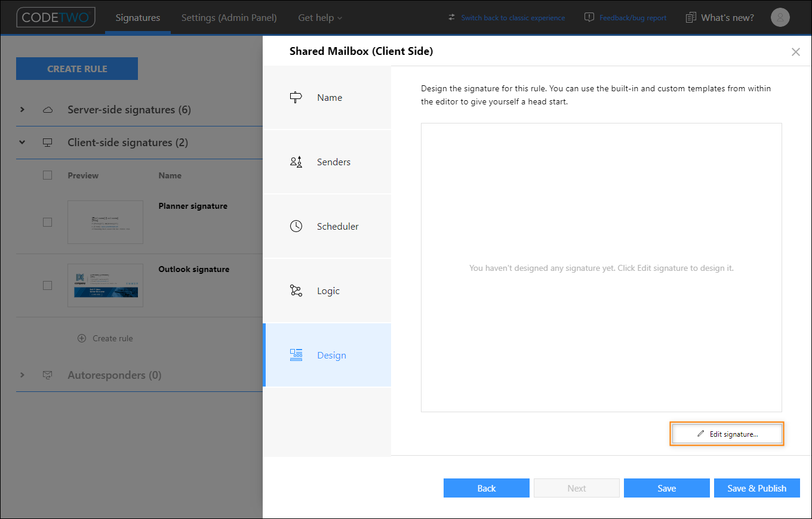Click the Name signpost icon
The width and height of the screenshot is (812, 519).
pyautogui.click(x=296, y=97)
